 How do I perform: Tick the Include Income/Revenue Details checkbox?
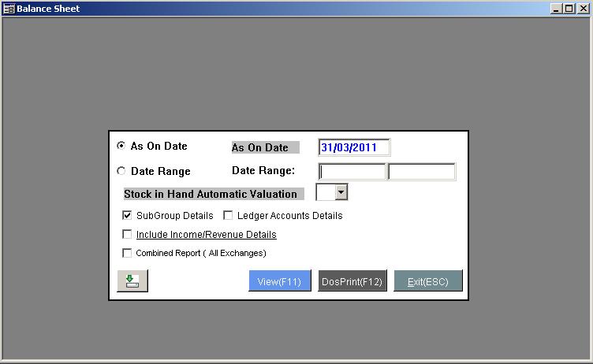pos(127,234)
